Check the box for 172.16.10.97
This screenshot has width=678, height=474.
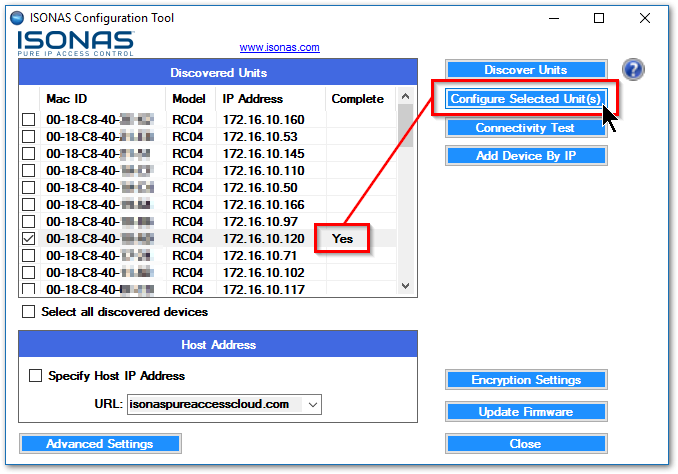coord(29,221)
